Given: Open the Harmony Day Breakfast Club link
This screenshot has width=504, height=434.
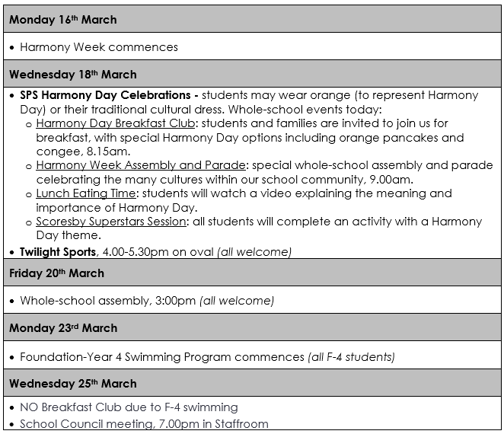Looking at the screenshot, I should coord(114,123).
